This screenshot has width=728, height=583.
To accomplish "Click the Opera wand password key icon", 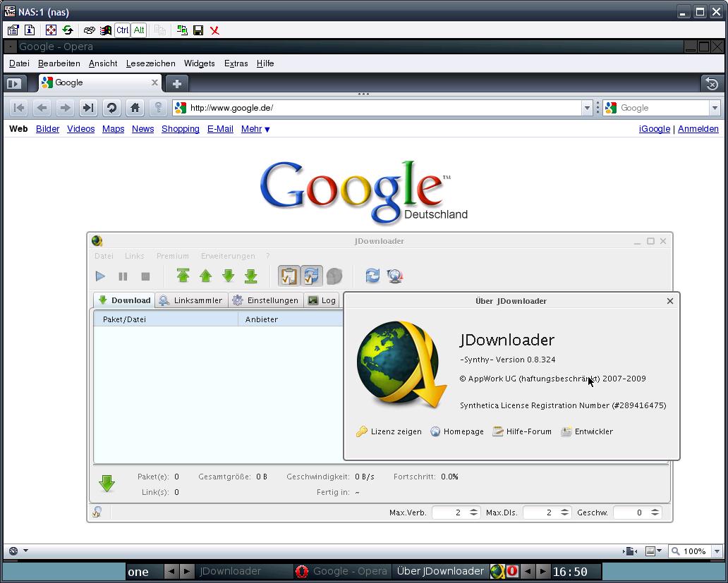I will coord(158,108).
